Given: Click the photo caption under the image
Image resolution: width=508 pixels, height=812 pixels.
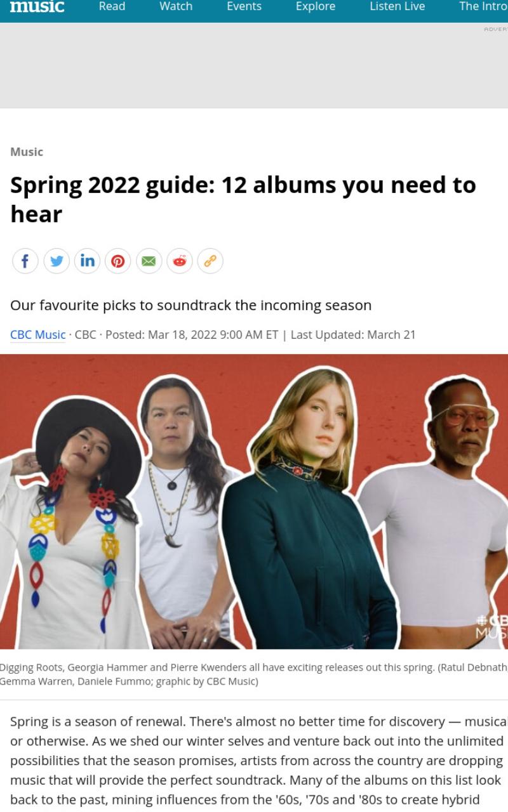Looking at the screenshot, I should [254, 674].
